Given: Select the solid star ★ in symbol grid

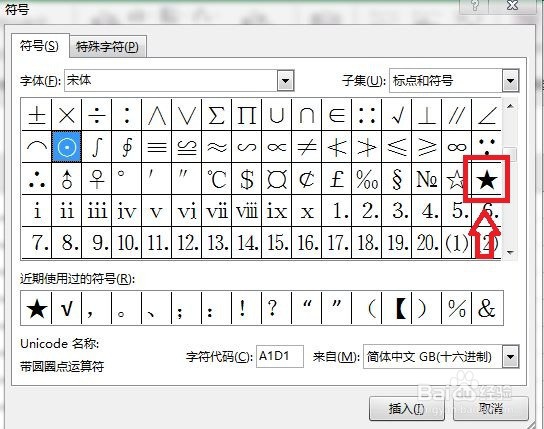Looking at the screenshot, I should click(486, 179).
